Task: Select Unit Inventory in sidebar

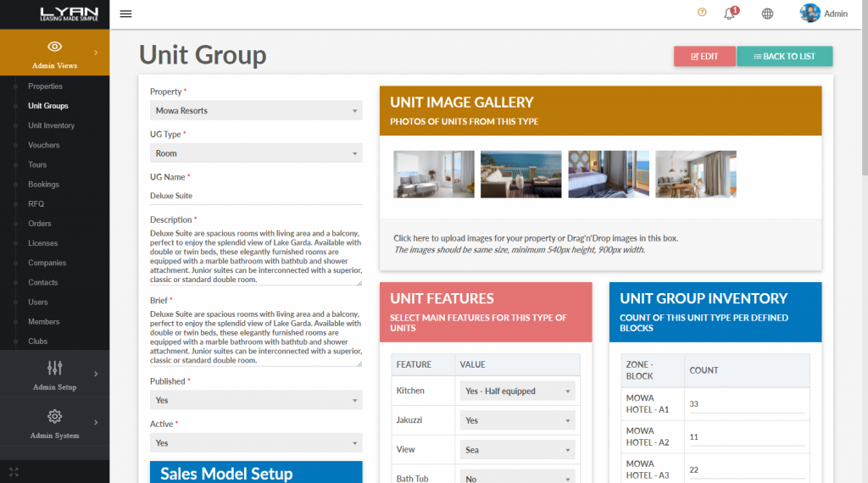Action: point(51,125)
